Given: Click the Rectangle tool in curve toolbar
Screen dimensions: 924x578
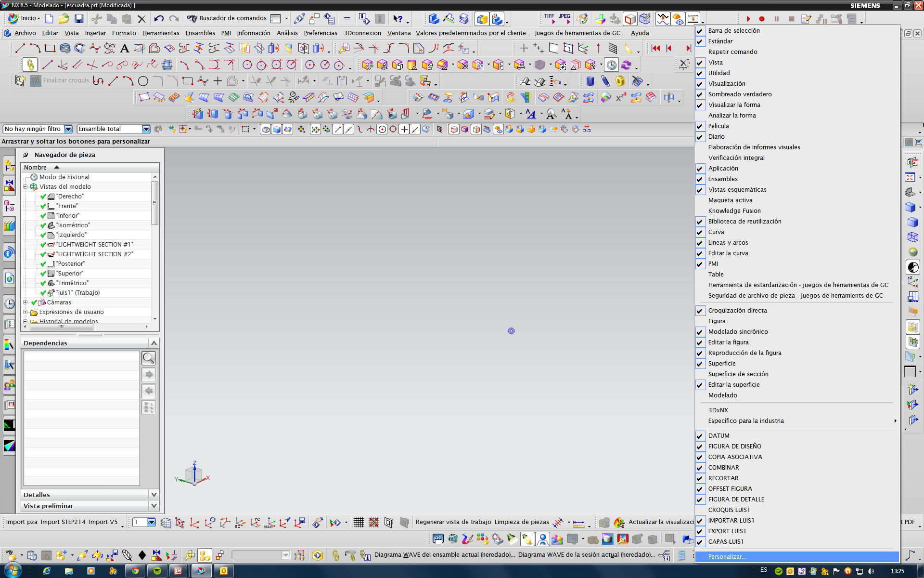Looking at the screenshot, I should click(x=50, y=48).
